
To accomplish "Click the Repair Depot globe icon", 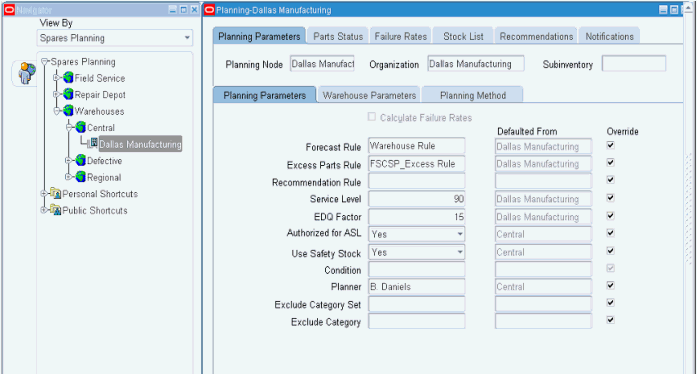I will click(68, 94).
